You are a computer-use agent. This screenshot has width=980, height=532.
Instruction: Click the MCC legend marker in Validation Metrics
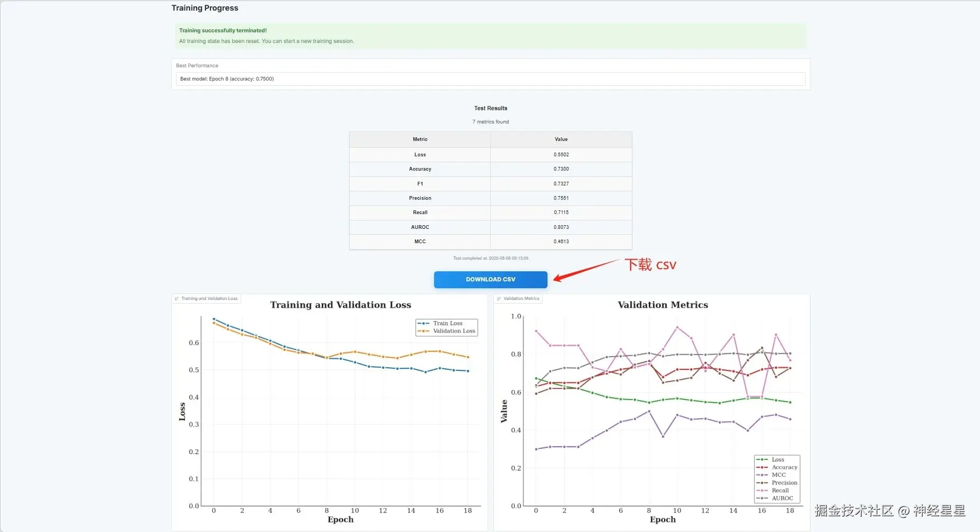tap(762, 475)
